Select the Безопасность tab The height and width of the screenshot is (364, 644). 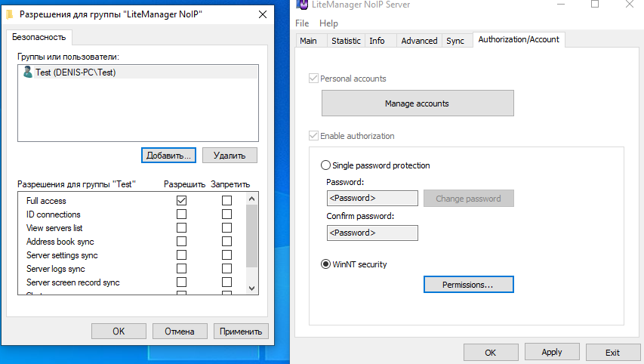pos(39,37)
